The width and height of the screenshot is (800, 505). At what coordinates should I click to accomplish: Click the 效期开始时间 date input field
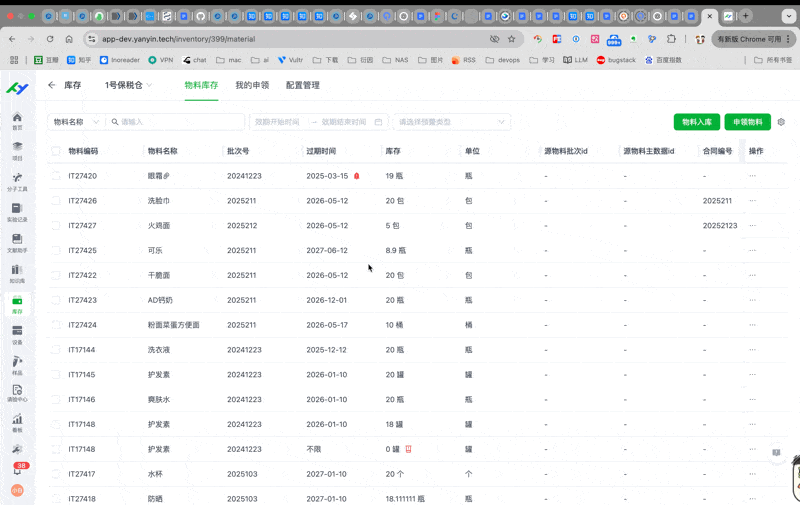click(277, 122)
